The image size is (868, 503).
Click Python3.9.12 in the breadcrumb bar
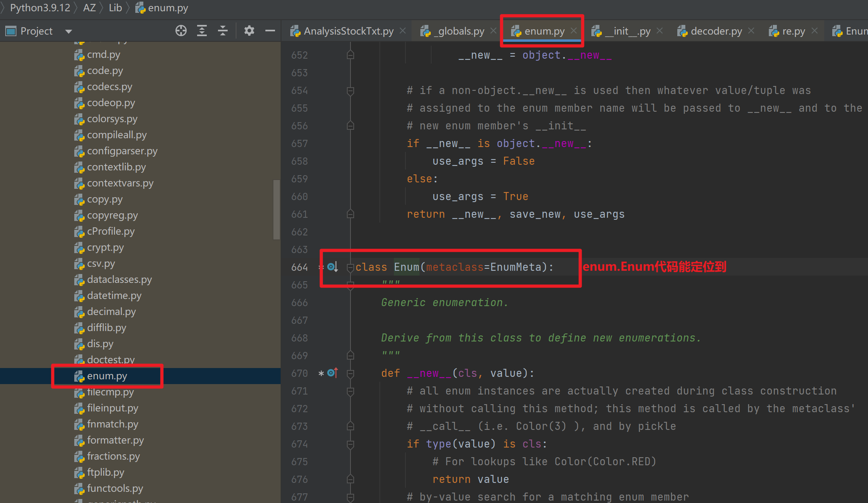click(x=40, y=8)
